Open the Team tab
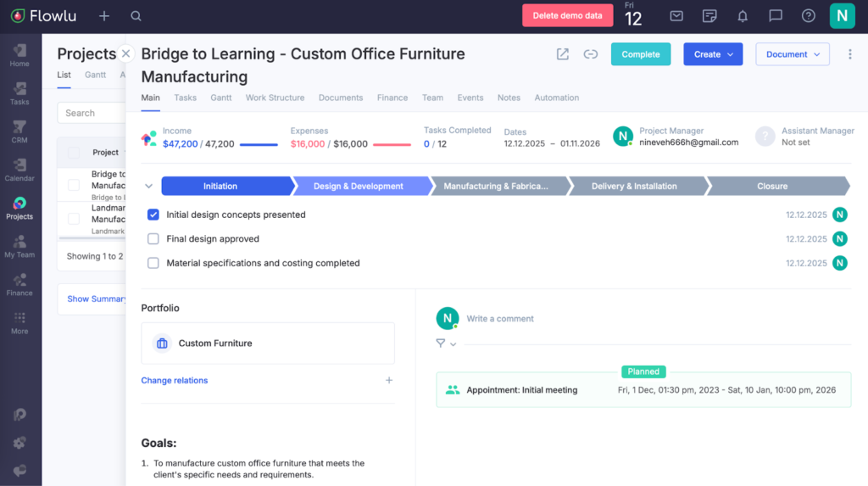The width and height of the screenshot is (868, 486). click(432, 98)
